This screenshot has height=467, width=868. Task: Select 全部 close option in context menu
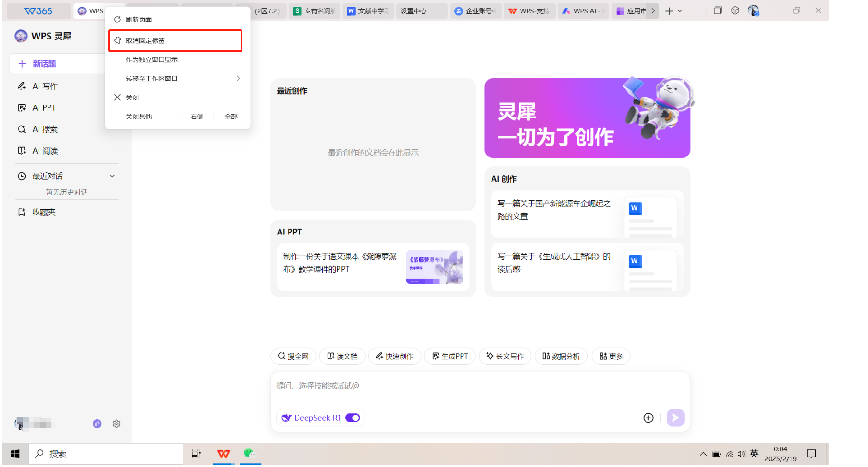click(x=231, y=117)
